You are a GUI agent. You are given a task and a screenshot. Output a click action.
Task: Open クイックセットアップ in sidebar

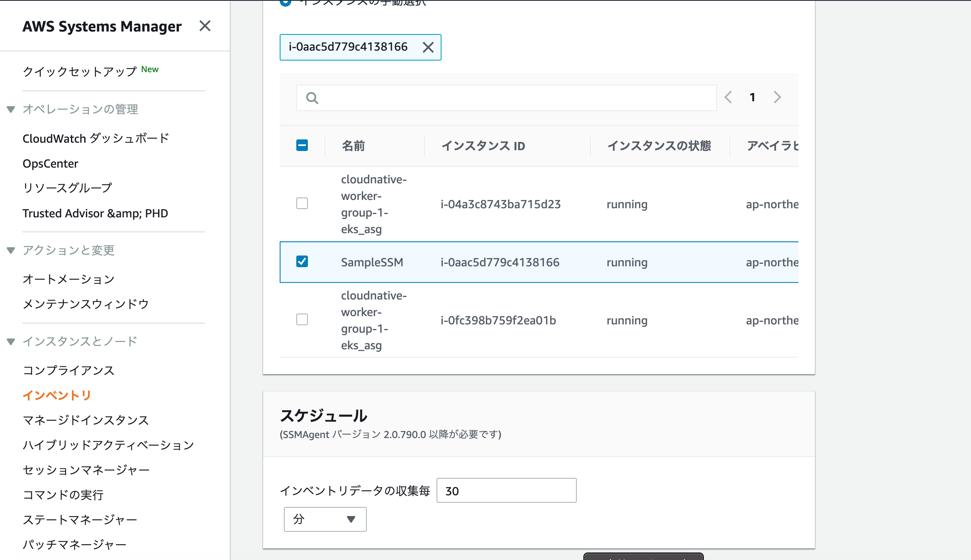coord(80,71)
